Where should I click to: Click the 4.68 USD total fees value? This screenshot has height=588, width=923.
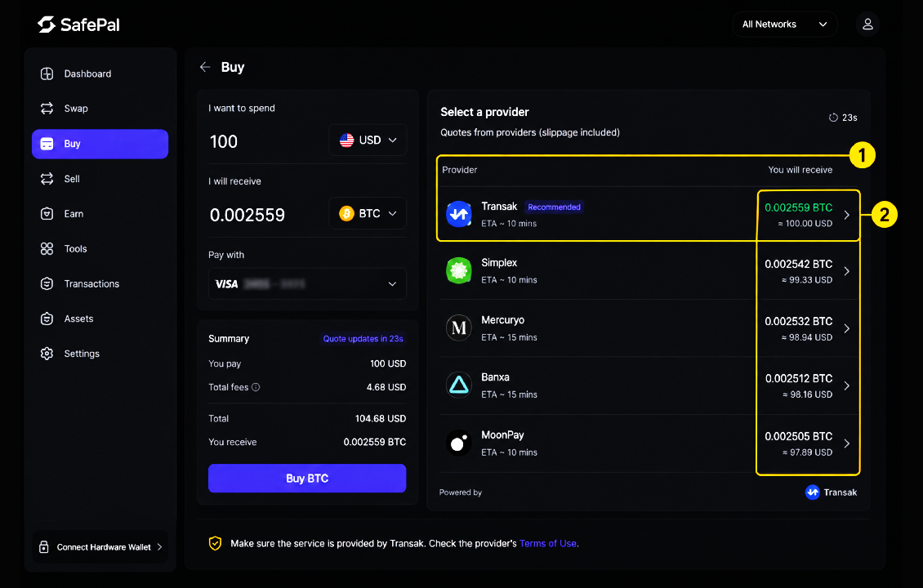pos(386,387)
